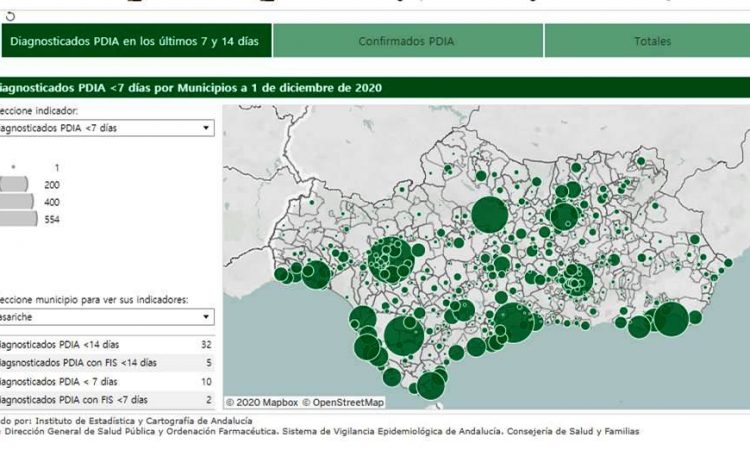Click the large green bubble in the map's upper center
This screenshot has height=450, width=750.
click(490, 214)
